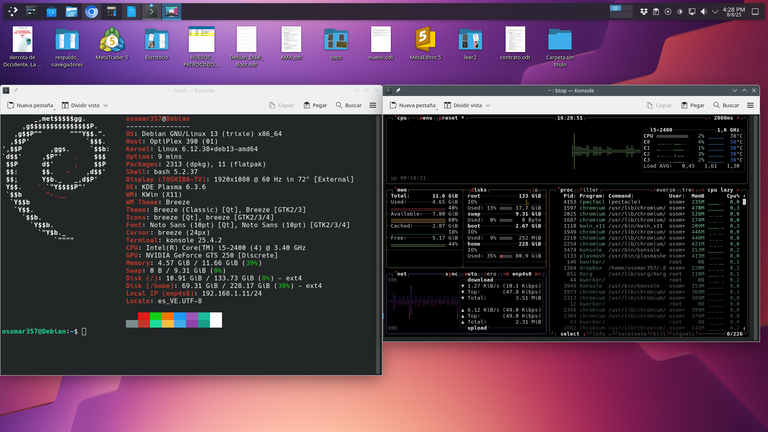Viewport: 768px width, 432px height.
Task: Open brightness settings in system tray
Action: 680,12
